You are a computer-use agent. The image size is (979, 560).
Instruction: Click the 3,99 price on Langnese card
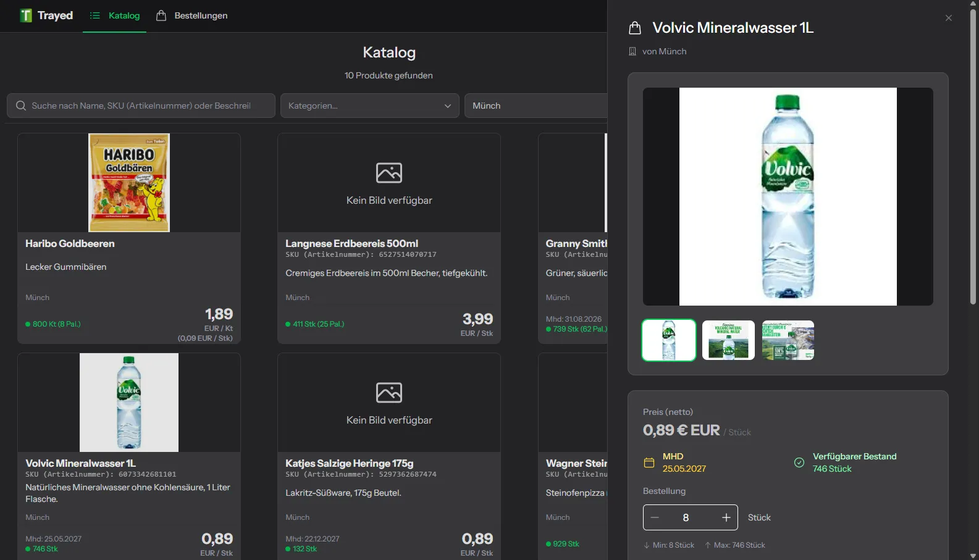tap(478, 319)
